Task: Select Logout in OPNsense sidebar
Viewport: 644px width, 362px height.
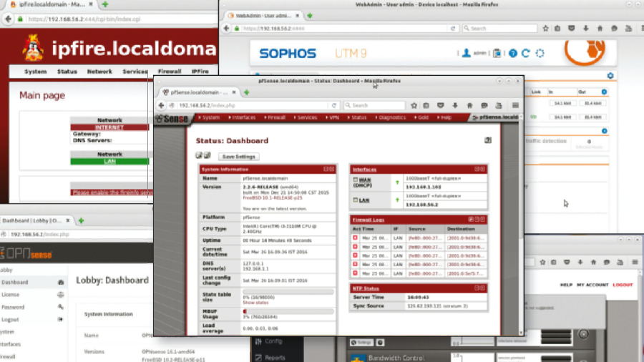Action: [33, 319]
